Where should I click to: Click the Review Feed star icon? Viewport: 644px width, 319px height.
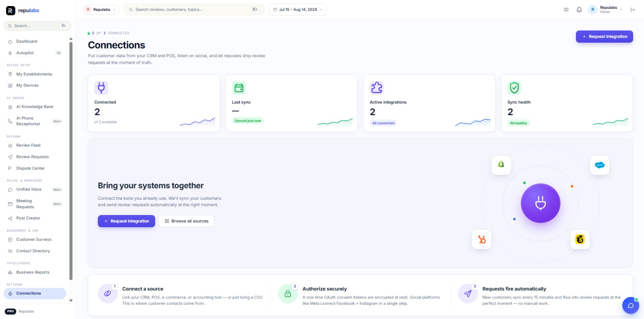(10, 145)
